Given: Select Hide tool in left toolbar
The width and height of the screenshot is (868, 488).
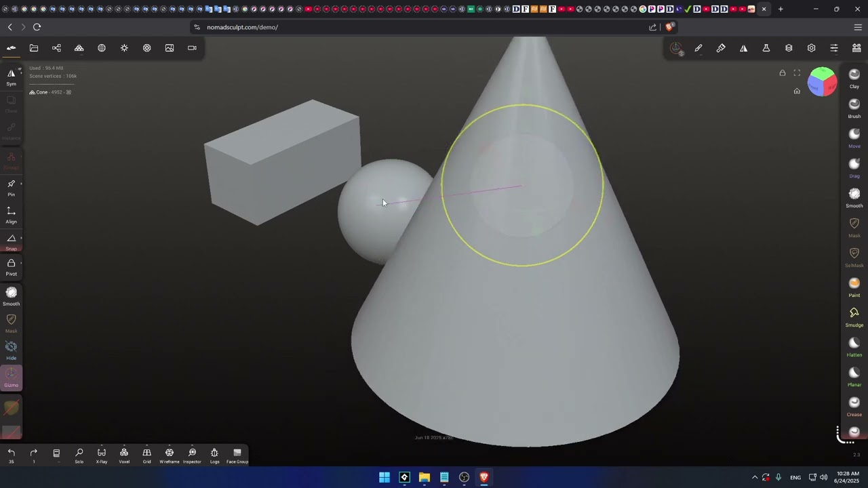Looking at the screenshot, I should 12,350.
